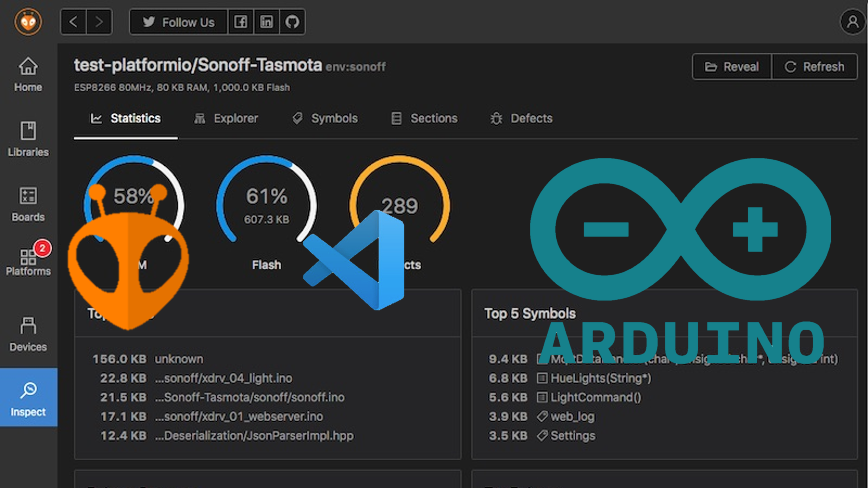This screenshot has width=868, height=488.
Task: Open xdrv_04_light.ino file entry
Action: pos(224,378)
